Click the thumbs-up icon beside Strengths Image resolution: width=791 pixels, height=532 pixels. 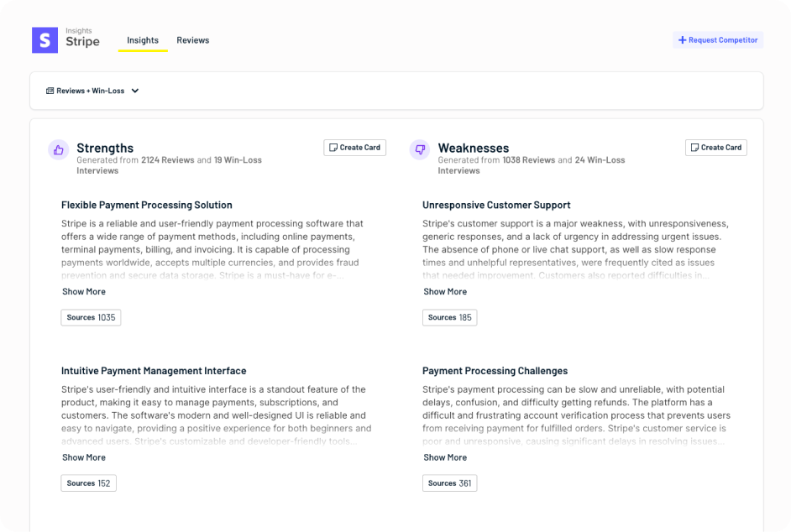tap(58, 149)
